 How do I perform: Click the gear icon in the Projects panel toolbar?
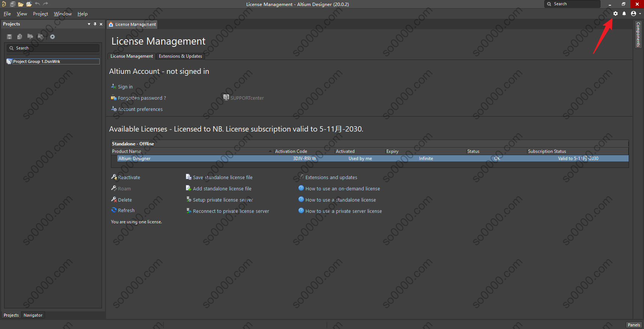(52, 37)
